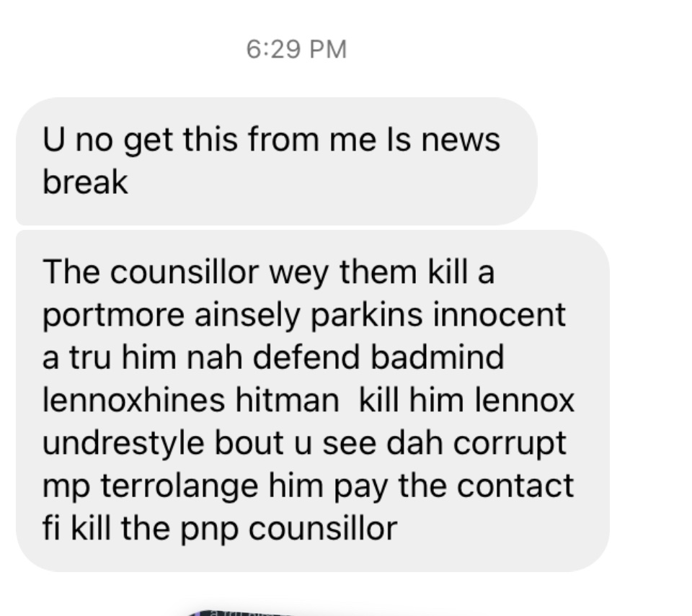This screenshot has width=692, height=616.
Task: Click the word 'defend' in the message
Action: (x=306, y=357)
